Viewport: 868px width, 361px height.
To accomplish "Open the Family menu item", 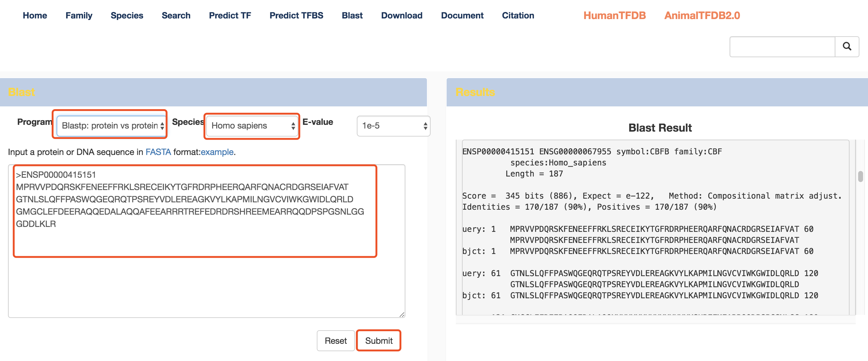I will [79, 15].
